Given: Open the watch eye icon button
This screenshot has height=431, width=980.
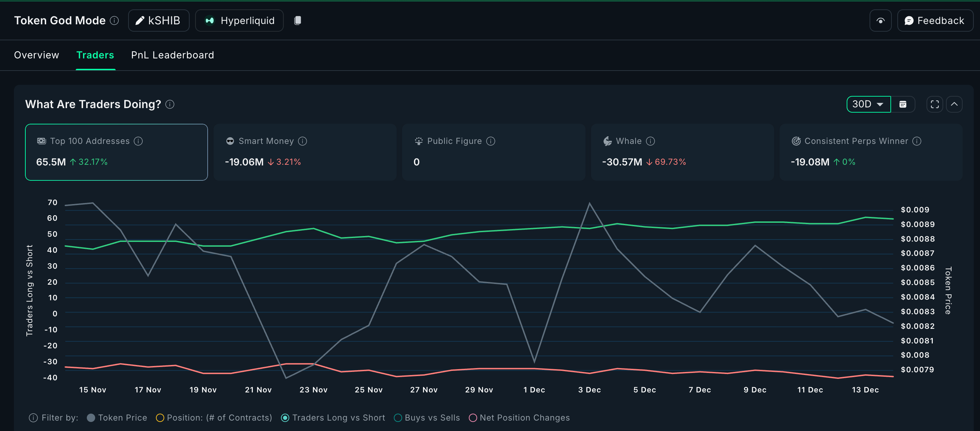Looking at the screenshot, I should coord(880,21).
